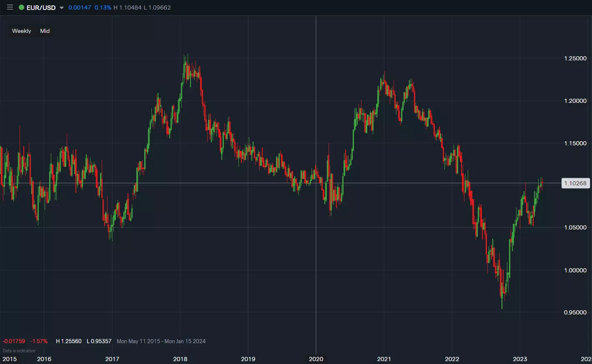This screenshot has width=592, height=364.
Task: Click the -0.01759 range change value
Action: [x=14, y=341]
